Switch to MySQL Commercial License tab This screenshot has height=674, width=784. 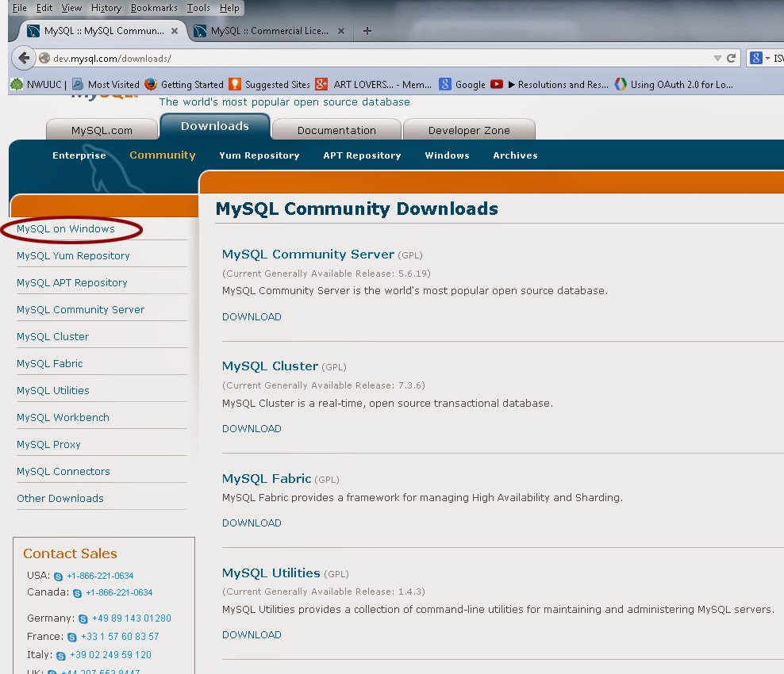269,31
